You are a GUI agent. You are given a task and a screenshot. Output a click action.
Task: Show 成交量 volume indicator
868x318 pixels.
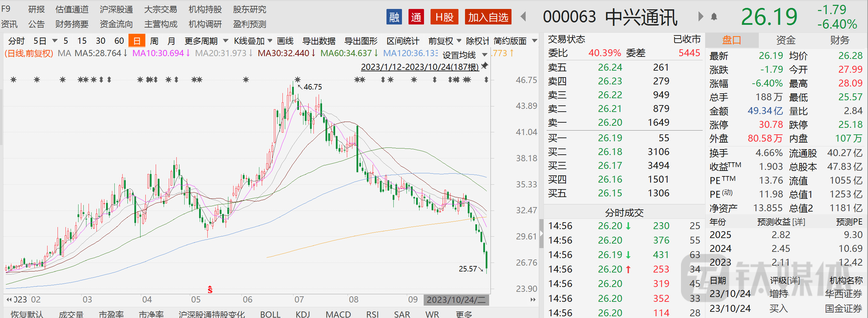(x=71, y=314)
